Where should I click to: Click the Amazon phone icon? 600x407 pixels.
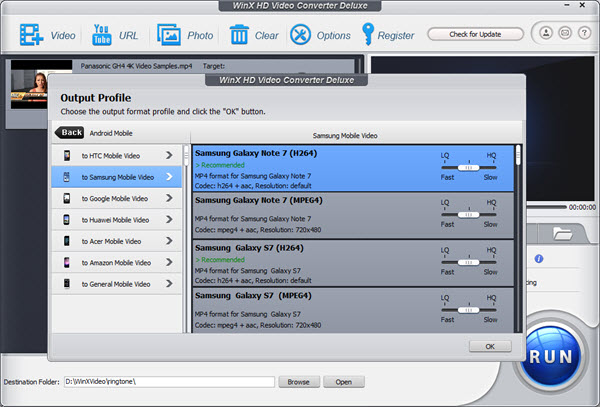click(x=67, y=262)
